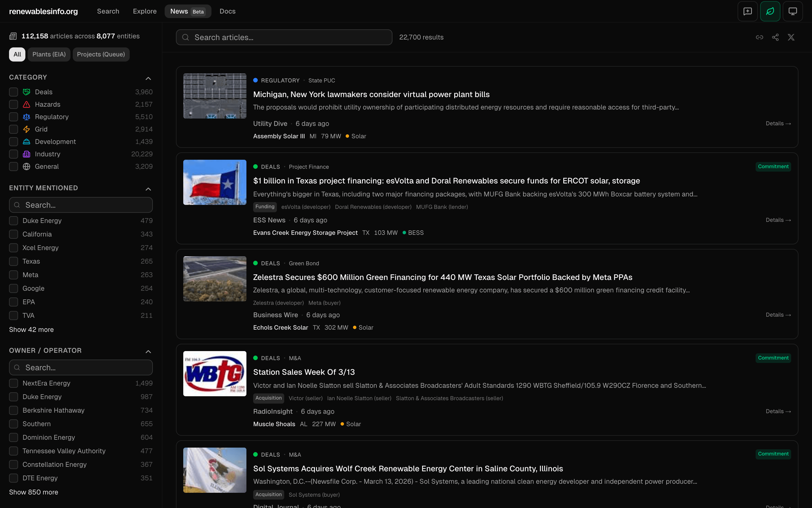This screenshot has height=508, width=812.
Task: Open the feedback message icon in header
Action: 748,11
